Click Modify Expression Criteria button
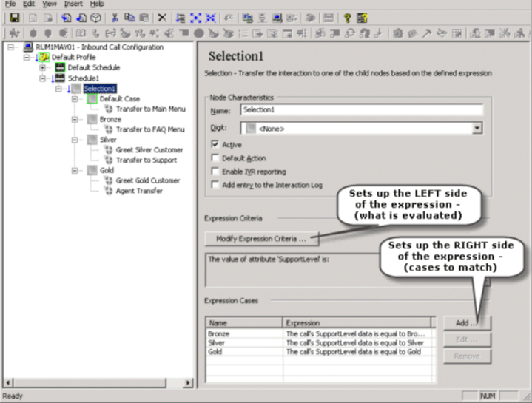The width and height of the screenshot is (532, 403). [x=262, y=239]
